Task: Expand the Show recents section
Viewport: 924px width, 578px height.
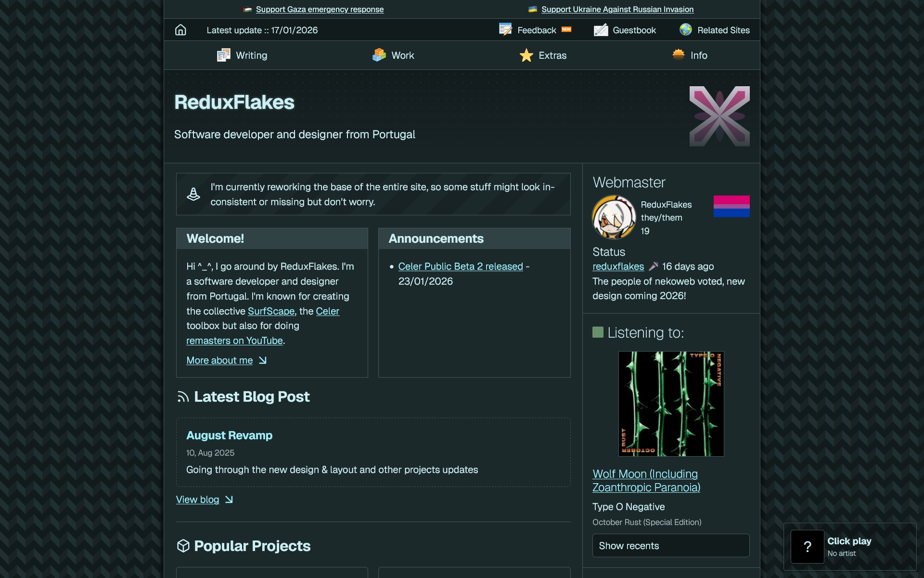Action: pos(670,546)
